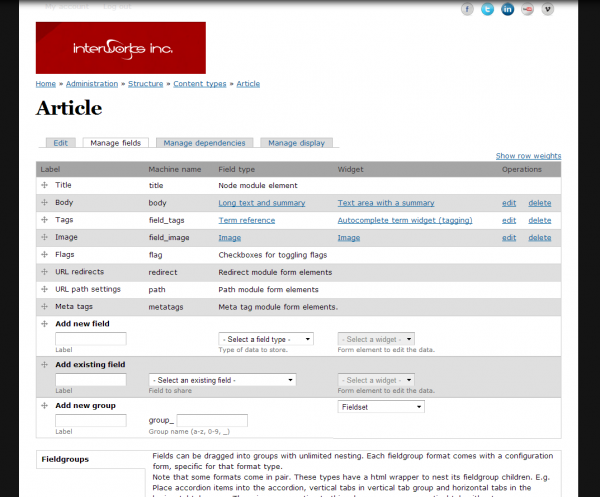600x497 pixels.
Task: Grab the drag handle for Meta tags row
Action: pos(44,306)
